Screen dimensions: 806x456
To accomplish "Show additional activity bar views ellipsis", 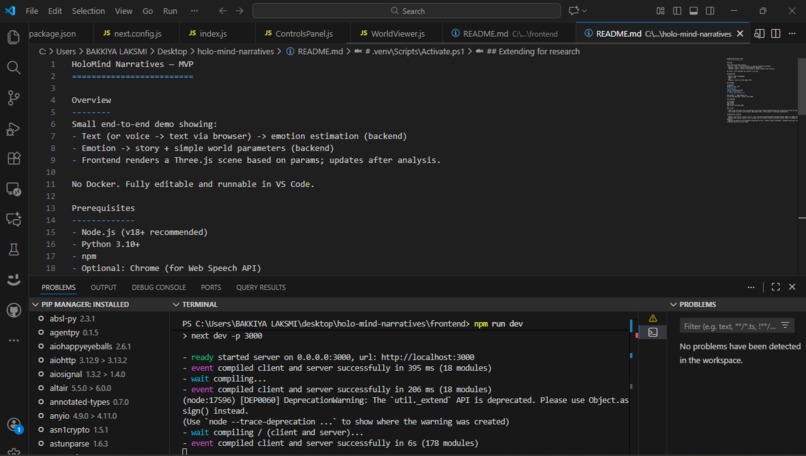I will pos(14,340).
